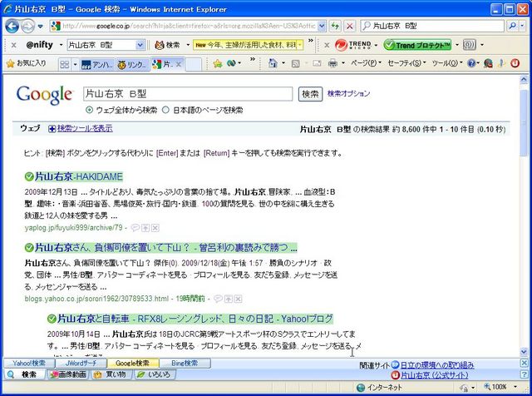Open zoom level 100% dropdown
Image resolution: width=532 pixels, height=396 pixels.
coord(515,387)
